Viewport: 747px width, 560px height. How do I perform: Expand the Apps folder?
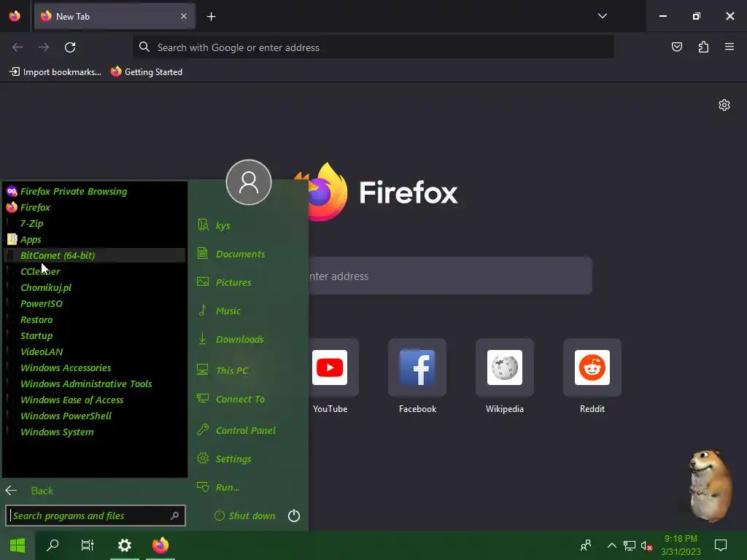tap(96, 239)
